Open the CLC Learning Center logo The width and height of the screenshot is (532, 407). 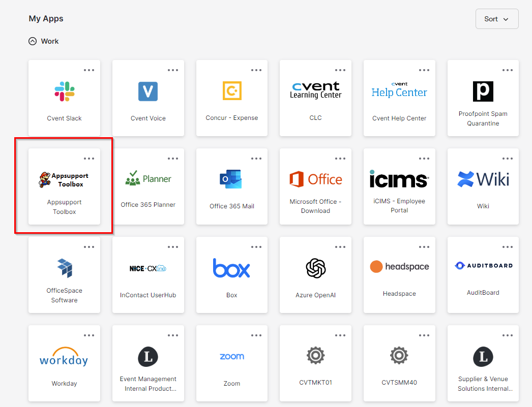[315, 90]
